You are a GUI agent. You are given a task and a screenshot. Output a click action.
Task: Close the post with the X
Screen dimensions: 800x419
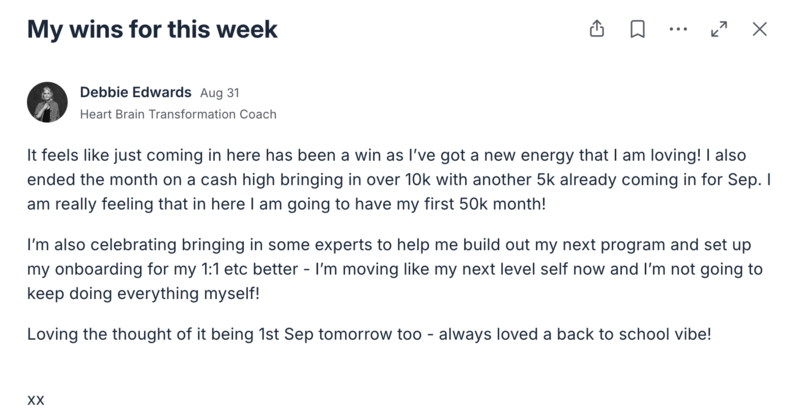759,30
